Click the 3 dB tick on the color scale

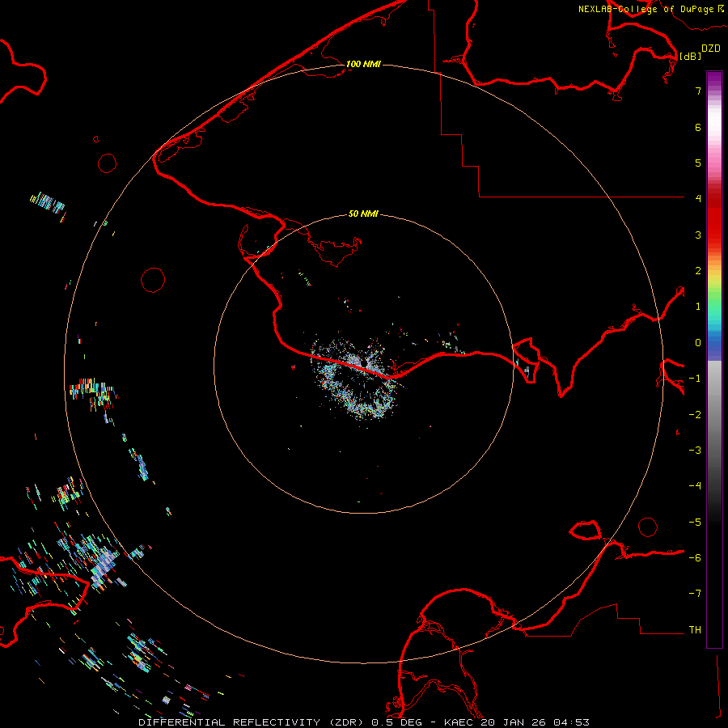click(x=698, y=235)
